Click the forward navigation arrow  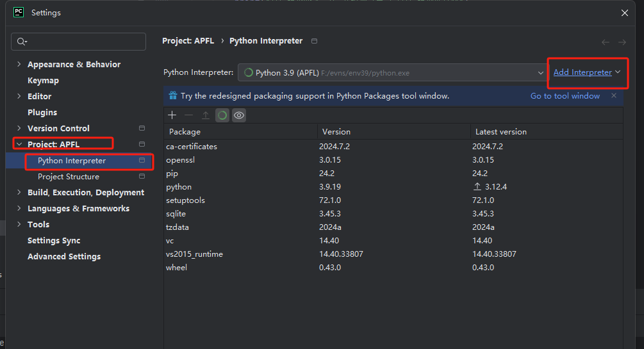[622, 42]
